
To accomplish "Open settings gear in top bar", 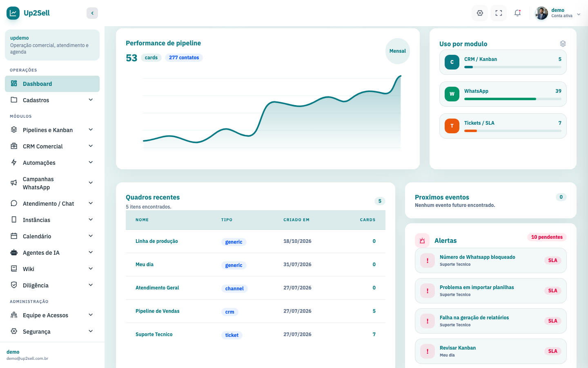I will (480, 13).
